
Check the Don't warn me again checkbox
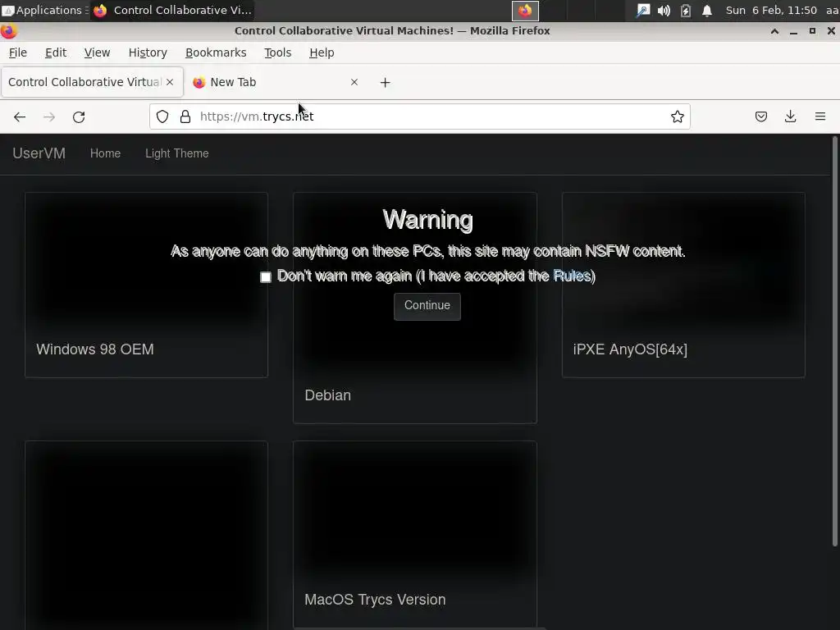pyautogui.click(x=266, y=277)
